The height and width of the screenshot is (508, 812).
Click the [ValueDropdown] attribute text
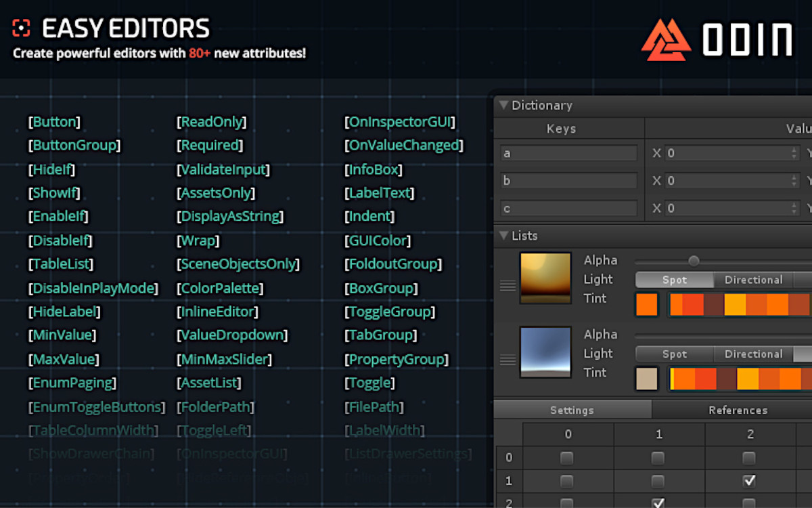(232, 335)
